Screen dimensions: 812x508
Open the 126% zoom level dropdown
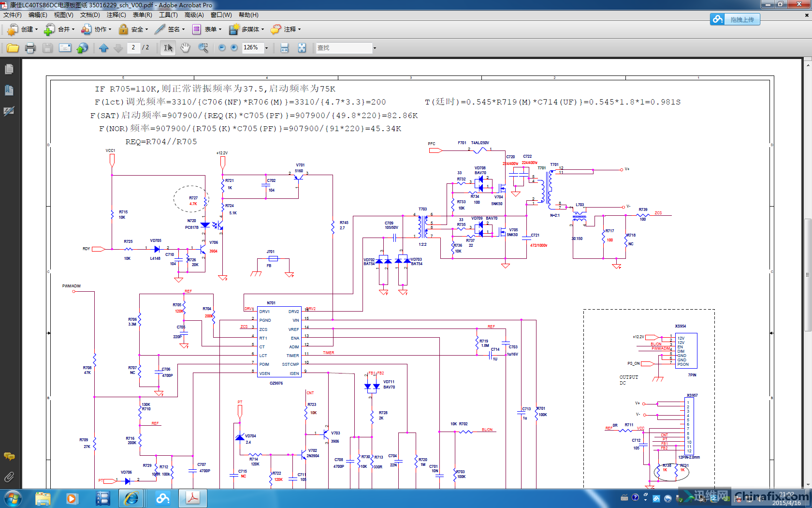pyautogui.click(x=266, y=48)
